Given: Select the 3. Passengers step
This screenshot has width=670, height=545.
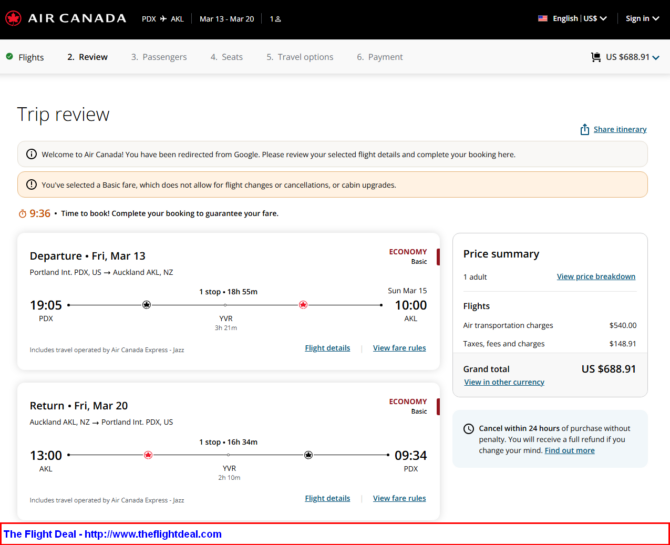Looking at the screenshot, I should [x=159, y=57].
